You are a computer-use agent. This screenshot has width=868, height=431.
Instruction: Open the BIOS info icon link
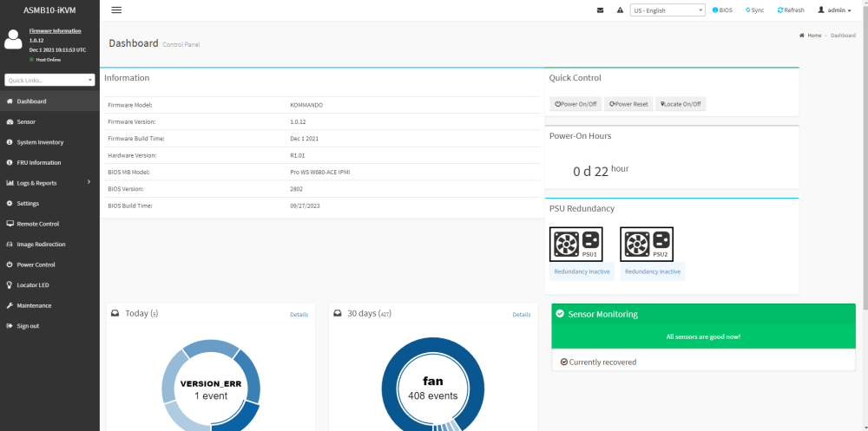[x=722, y=10]
